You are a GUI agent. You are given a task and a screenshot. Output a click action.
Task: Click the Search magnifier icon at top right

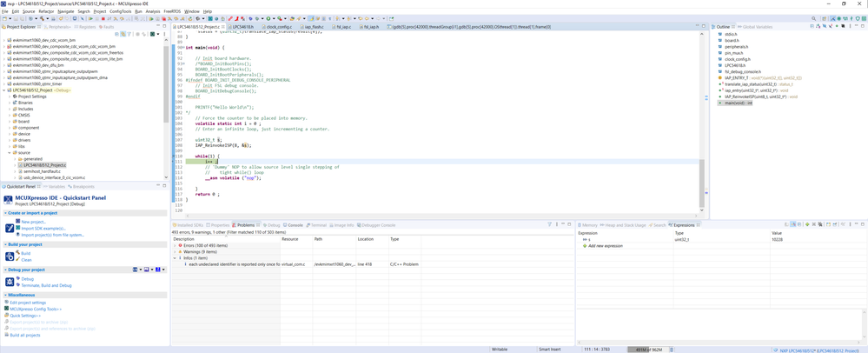(x=814, y=18)
